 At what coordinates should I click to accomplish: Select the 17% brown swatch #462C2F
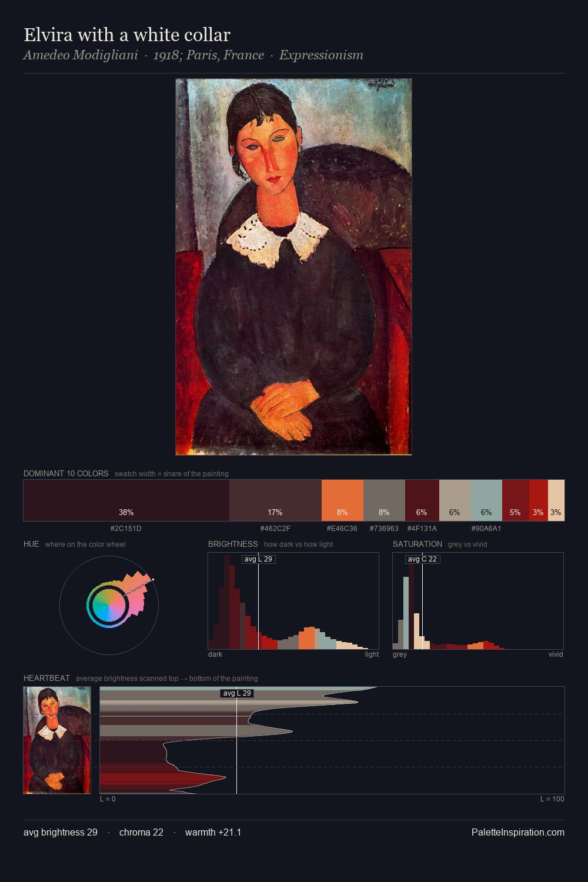[x=275, y=500]
